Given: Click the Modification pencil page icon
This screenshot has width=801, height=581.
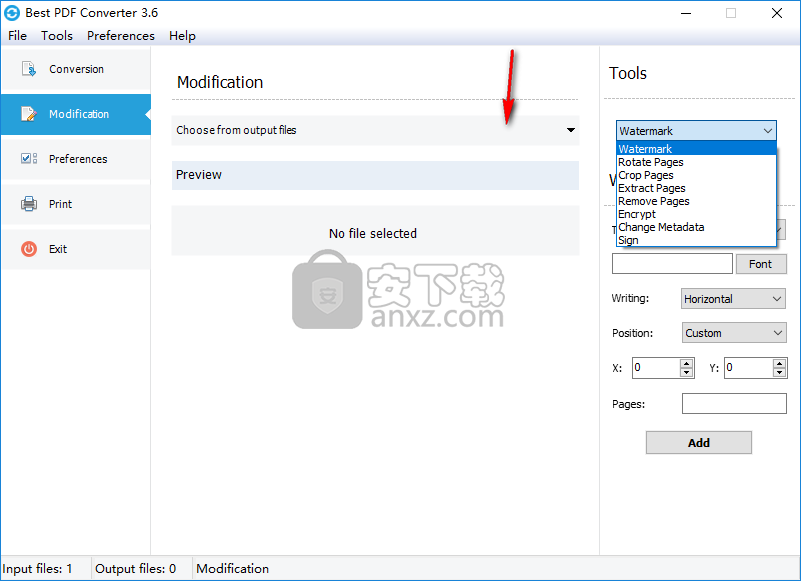Looking at the screenshot, I should [x=29, y=113].
